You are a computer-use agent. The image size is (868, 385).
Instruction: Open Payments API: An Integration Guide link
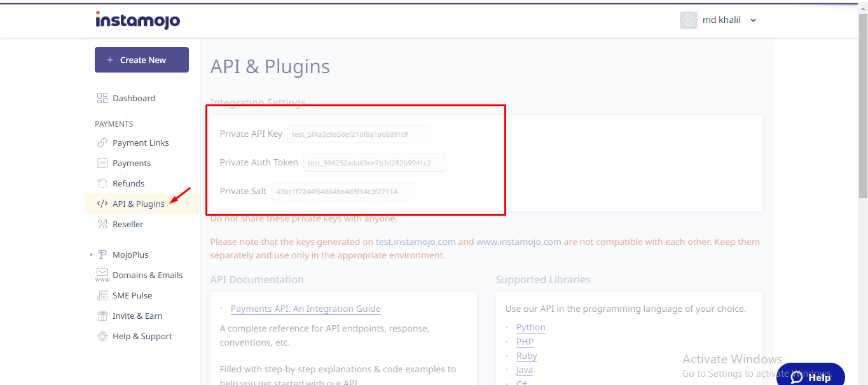pos(305,309)
